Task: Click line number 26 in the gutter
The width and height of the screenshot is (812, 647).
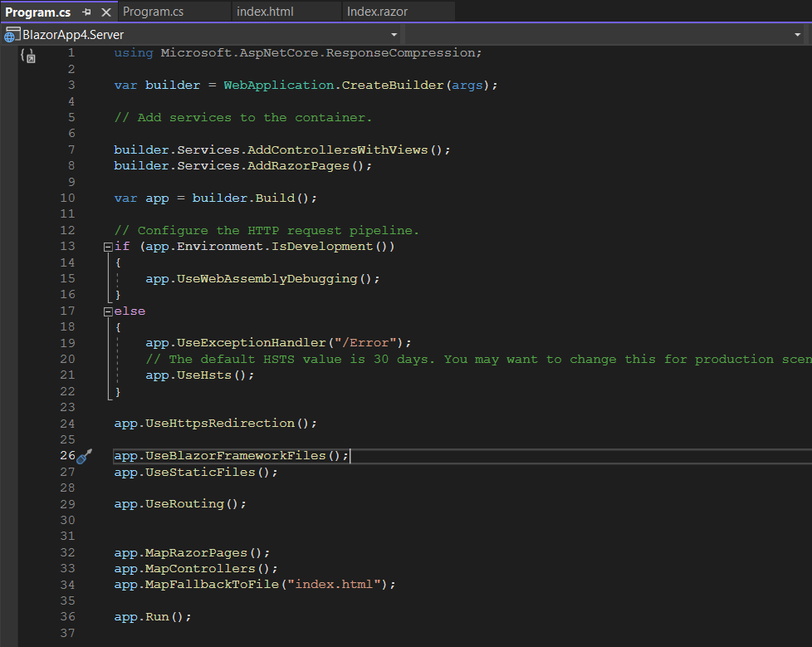Action: pyautogui.click(x=67, y=455)
